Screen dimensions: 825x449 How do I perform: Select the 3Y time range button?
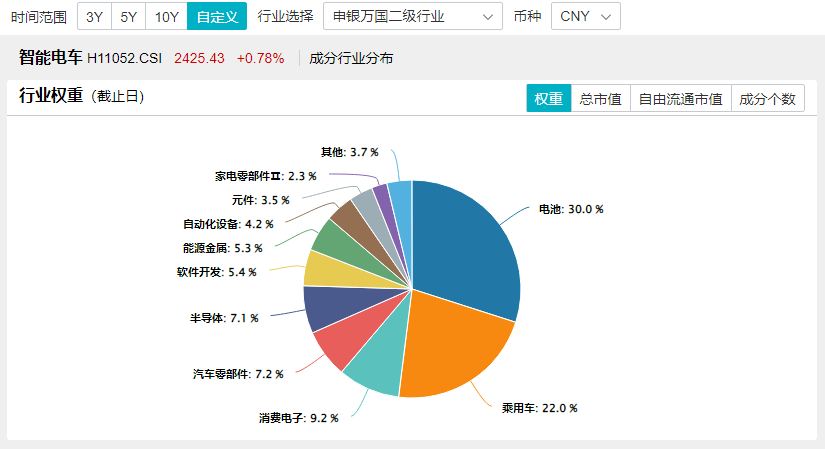[x=94, y=16]
